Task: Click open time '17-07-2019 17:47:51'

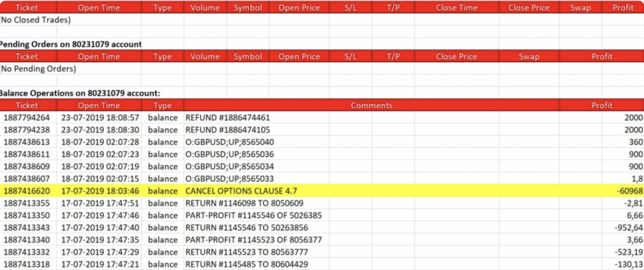Action: pos(100,203)
